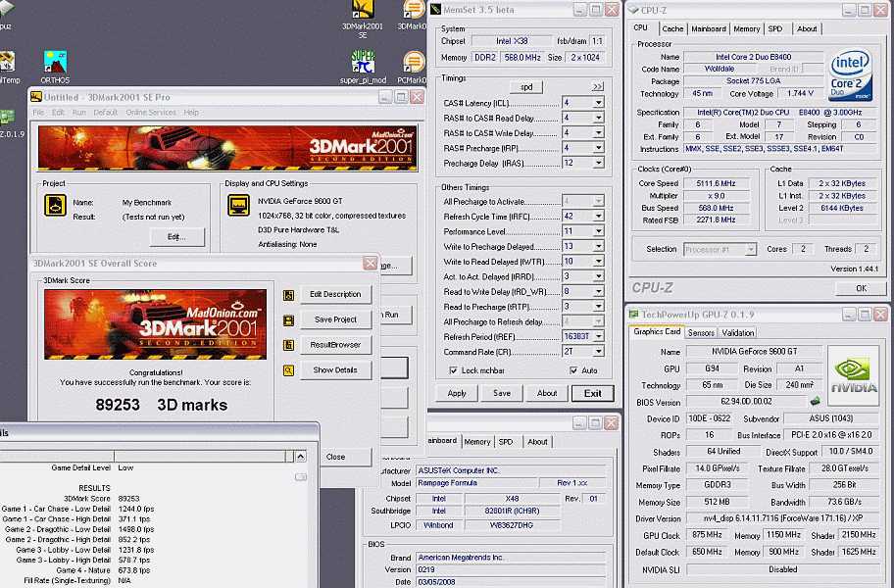This screenshot has width=894, height=588.
Task: Click the Edit Description icon in score dialog
Action: pyautogui.click(x=288, y=295)
